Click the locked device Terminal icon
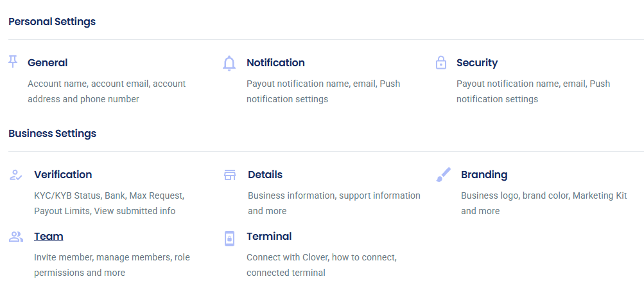 click(230, 239)
